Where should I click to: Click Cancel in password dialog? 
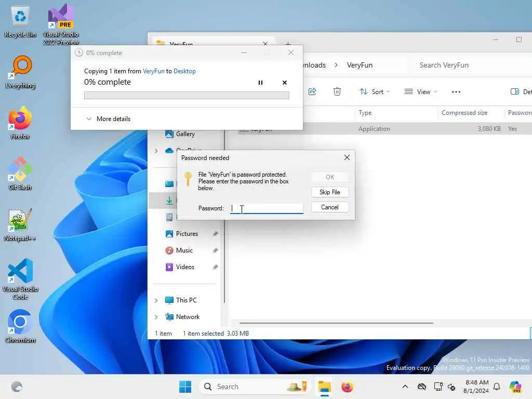(x=330, y=207)
